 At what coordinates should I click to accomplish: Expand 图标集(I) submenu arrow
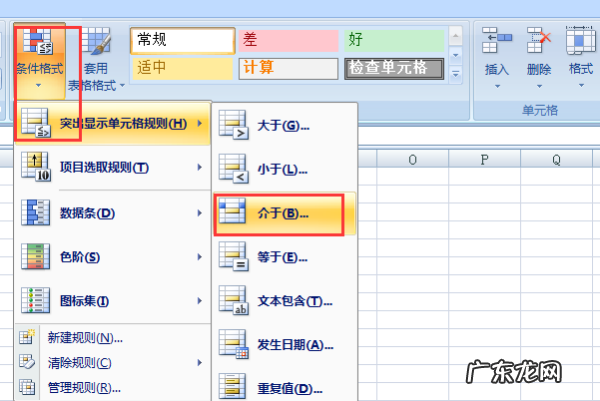pyautogui.click(x=199, y=301)
